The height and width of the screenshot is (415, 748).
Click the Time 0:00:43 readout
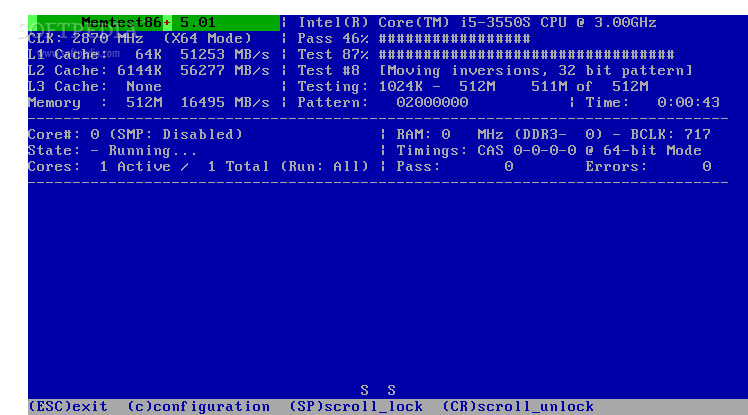click(x=653, y=103)
